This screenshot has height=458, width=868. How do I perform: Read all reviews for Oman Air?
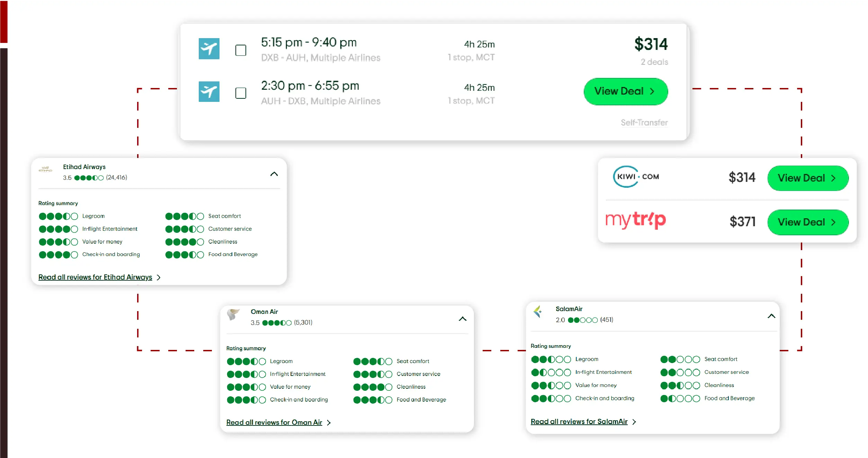[x=274, y=422]
